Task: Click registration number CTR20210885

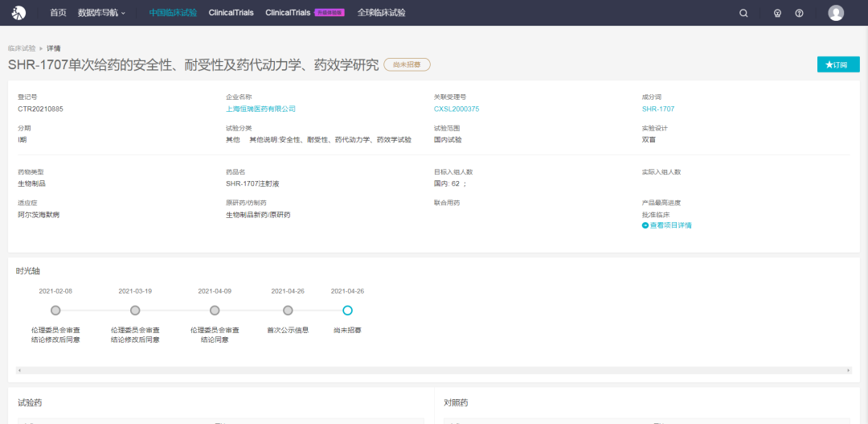Action: coord(40,109)
